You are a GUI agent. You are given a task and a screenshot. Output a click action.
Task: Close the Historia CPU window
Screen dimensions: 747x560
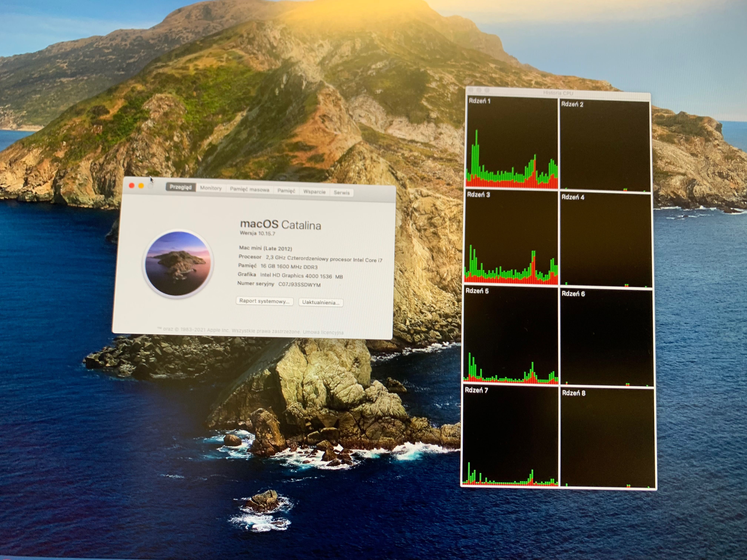tap(471, 90)
